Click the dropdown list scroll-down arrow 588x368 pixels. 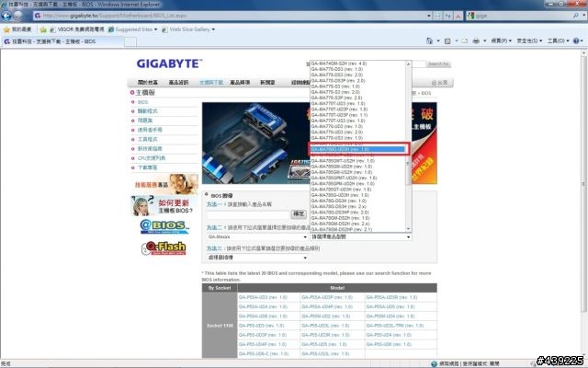(x=408, y=229)
